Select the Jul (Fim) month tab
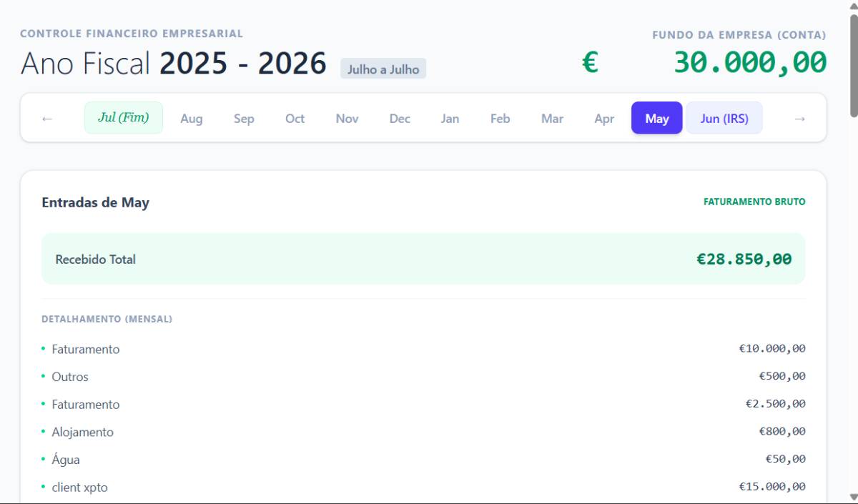Image resolution: width=858 pixels, height=504 pixels. point(124,118)
